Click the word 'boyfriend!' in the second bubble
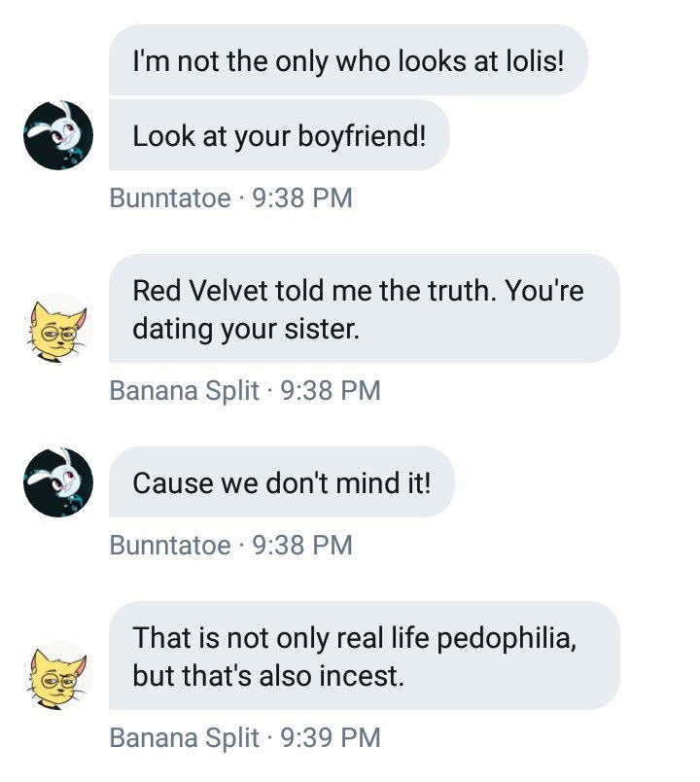Image resolution: width=700 pixels, height=782 pixels. tap(362, 136)
